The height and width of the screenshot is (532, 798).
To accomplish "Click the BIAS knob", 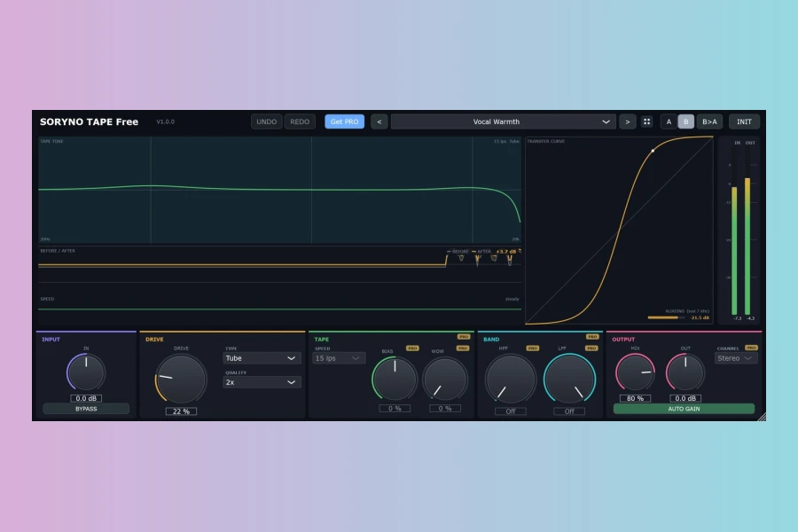I will pos(395,379).
